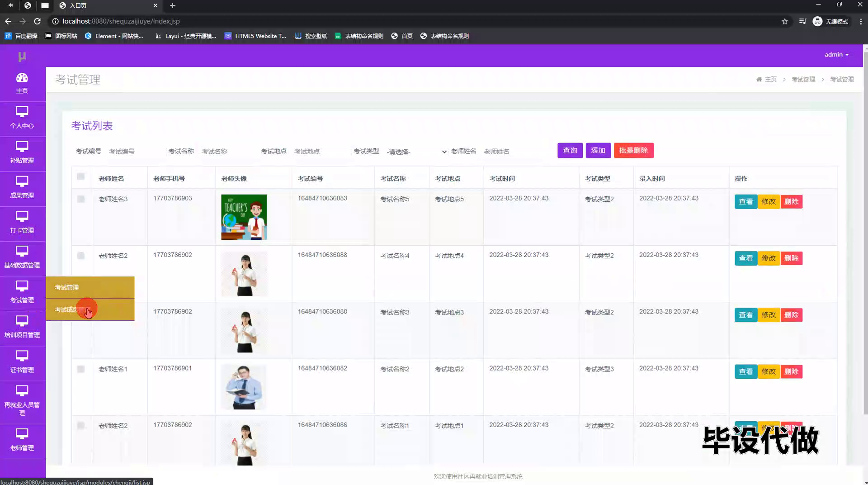
Task: Click 删除 for 考试名称2 row
Action: (791, 371)
